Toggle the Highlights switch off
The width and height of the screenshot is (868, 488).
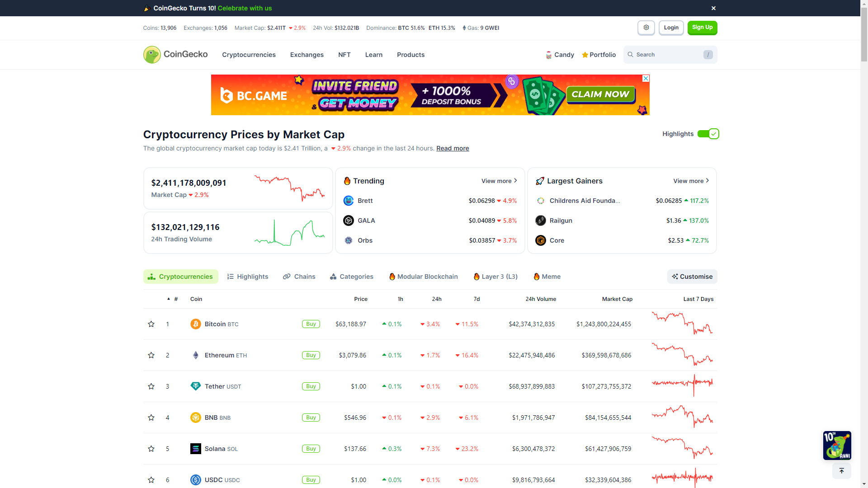point(708,134)
